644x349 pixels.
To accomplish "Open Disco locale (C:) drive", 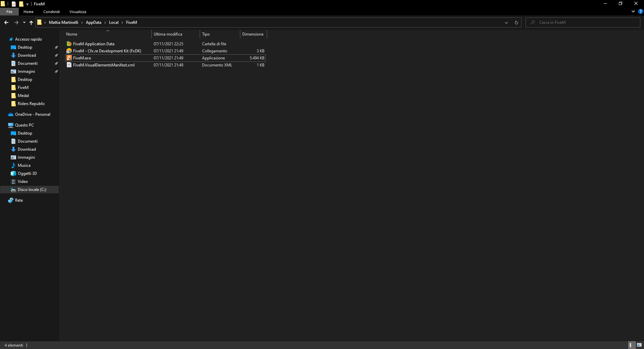I will click(x=30, y=190).
